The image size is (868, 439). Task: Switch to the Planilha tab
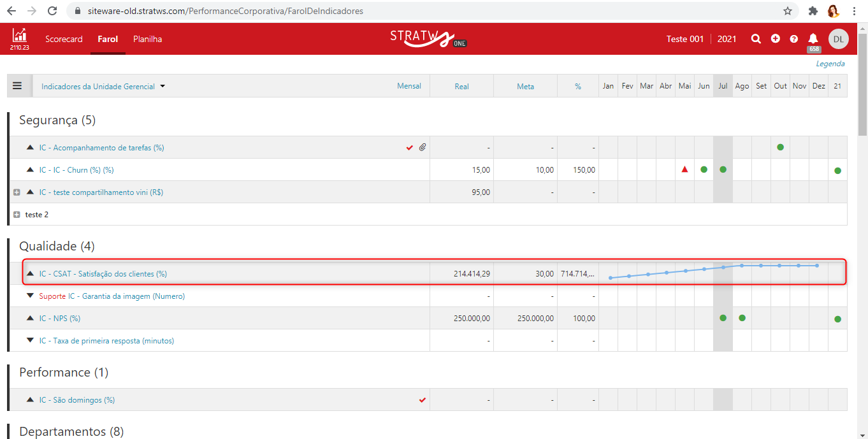click(147, 39)
